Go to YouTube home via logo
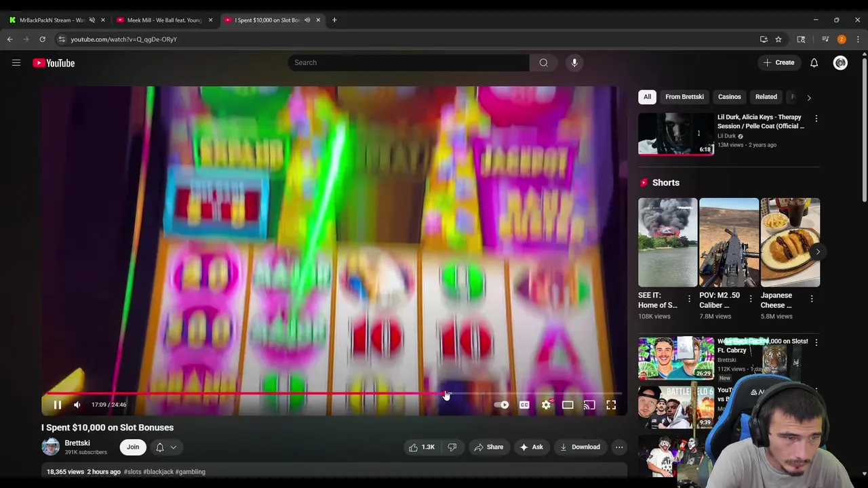Viewport: 868px width, 488px height. point(54,63)
